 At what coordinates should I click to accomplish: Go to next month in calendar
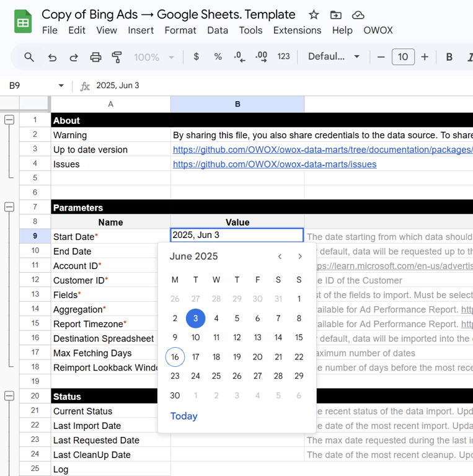point(300,257)
